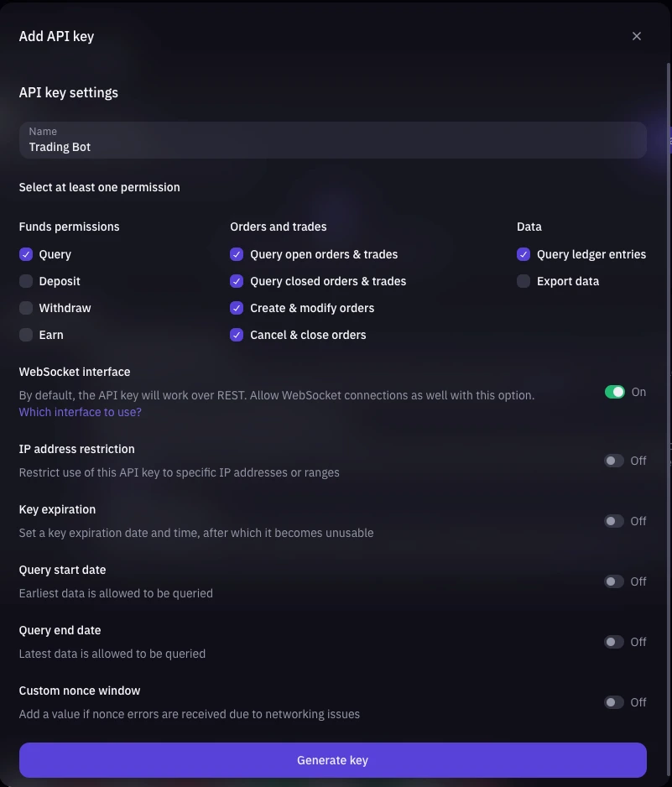
Task: Uncheck Query ledger entries checkbox
Action: (x=524, y=254)
